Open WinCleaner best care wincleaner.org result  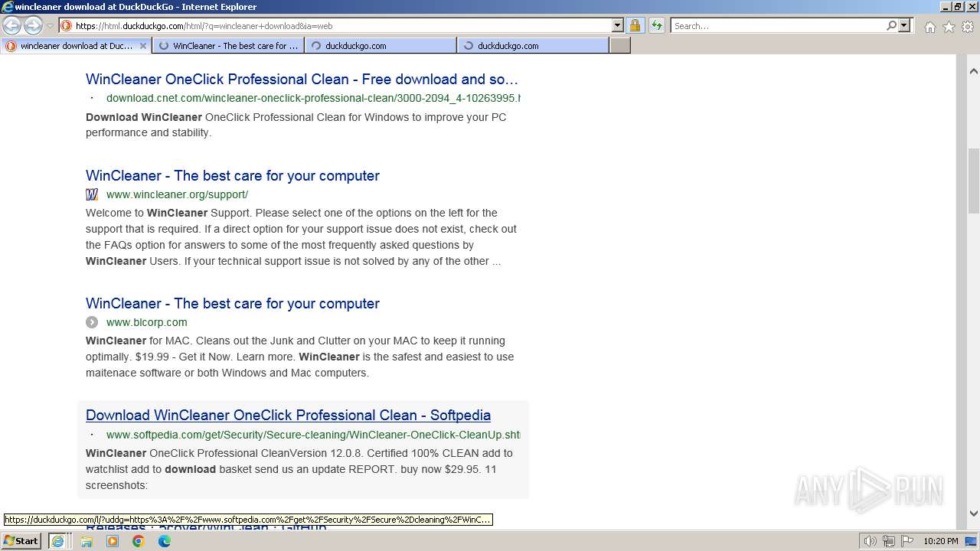pyautogui.click(x=233, y=175)
